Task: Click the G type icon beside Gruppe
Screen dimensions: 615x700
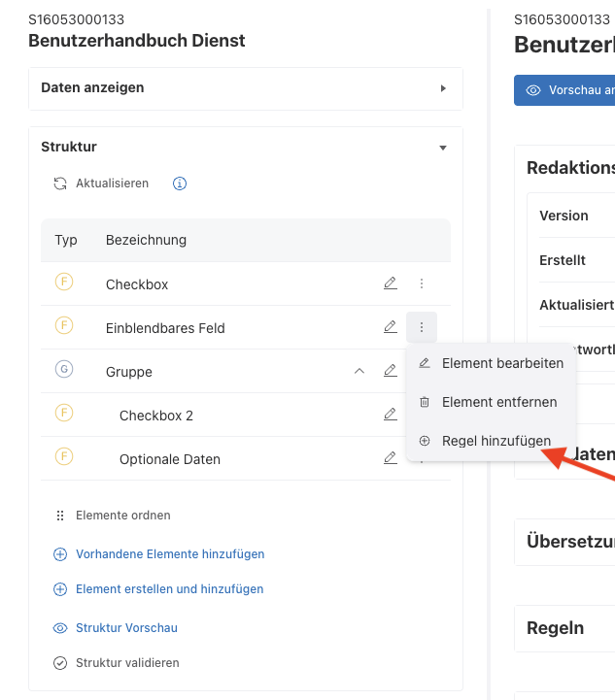Action: coord(65,370)
